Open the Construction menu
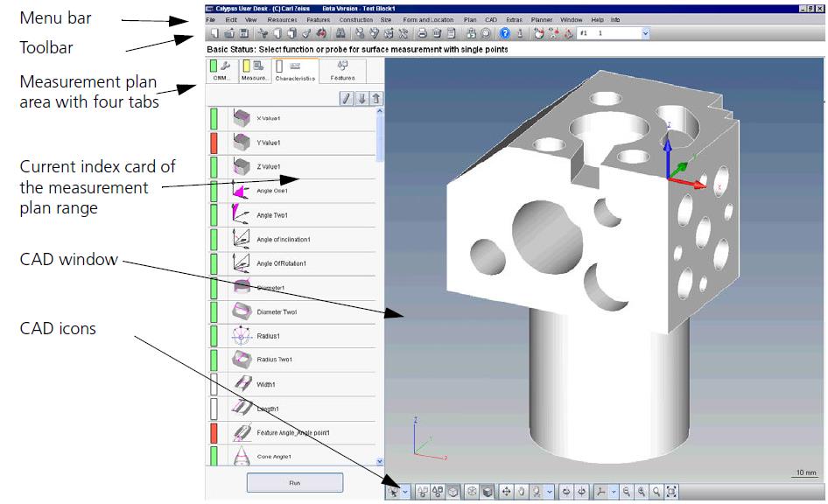This screenshot has height=504, width=828. (x=356, y=19)
